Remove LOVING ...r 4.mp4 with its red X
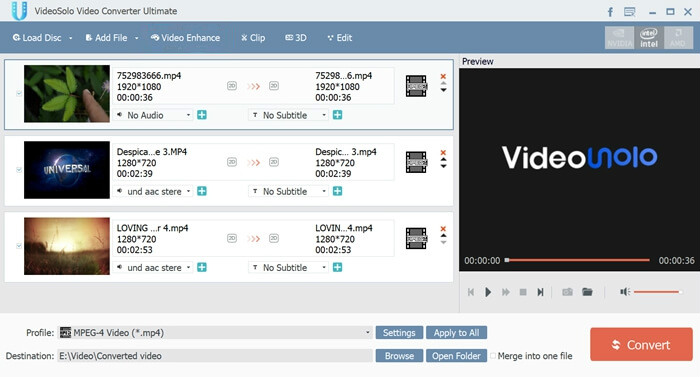The width and height of the screenshot is (700, 377). click(x=443, y=229)
